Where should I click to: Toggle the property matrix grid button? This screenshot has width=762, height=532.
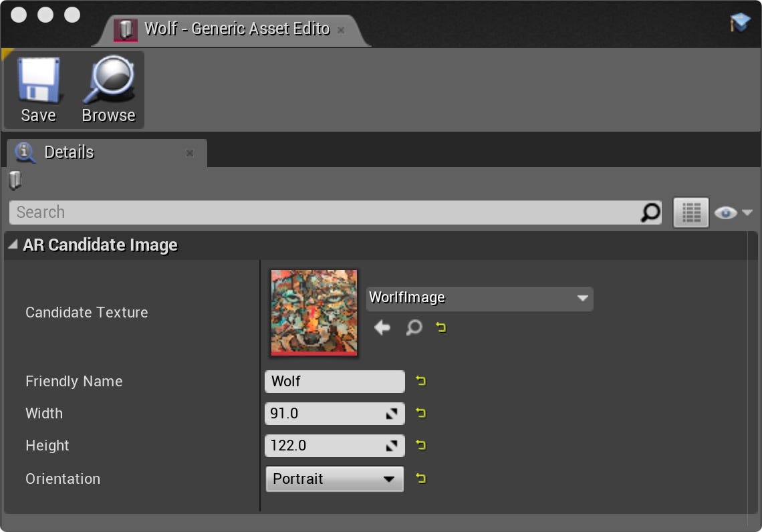pos(690,213)
